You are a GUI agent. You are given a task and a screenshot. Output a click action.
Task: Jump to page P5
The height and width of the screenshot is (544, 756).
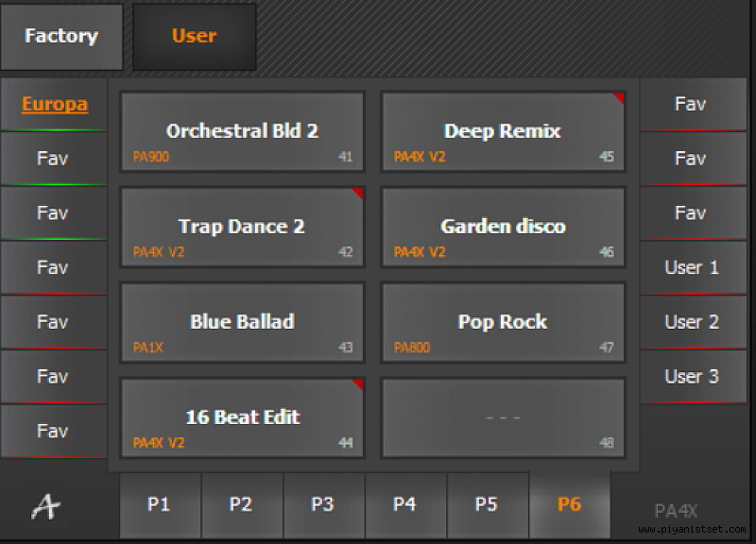[x=487, y=505]
